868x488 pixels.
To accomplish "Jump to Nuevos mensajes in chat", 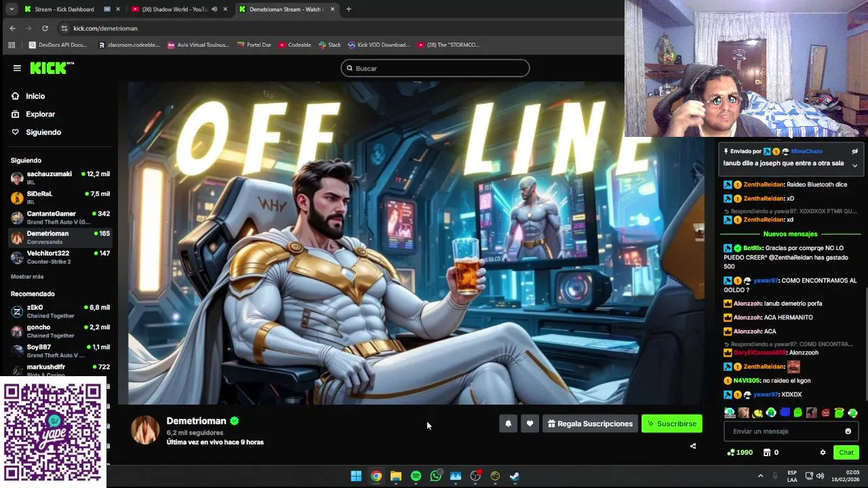I will 790,234.
